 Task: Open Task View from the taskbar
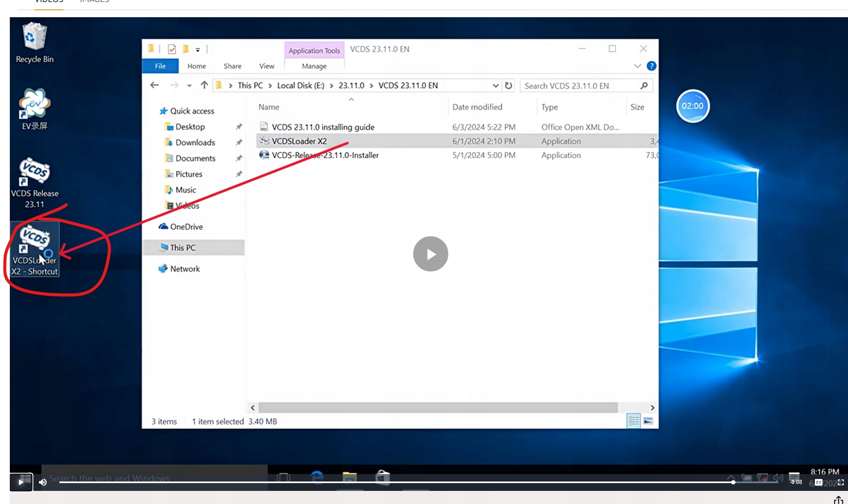pyautogui.click(x=283, y=477)
